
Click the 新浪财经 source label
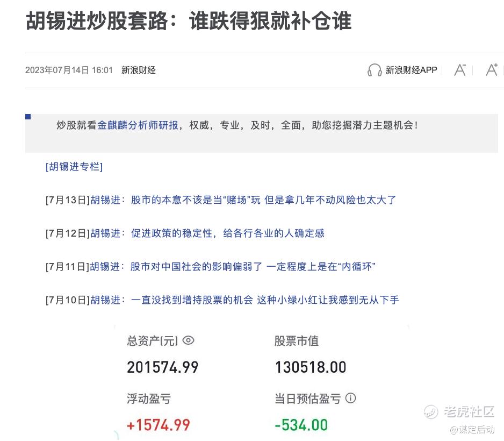pos(138,70)
